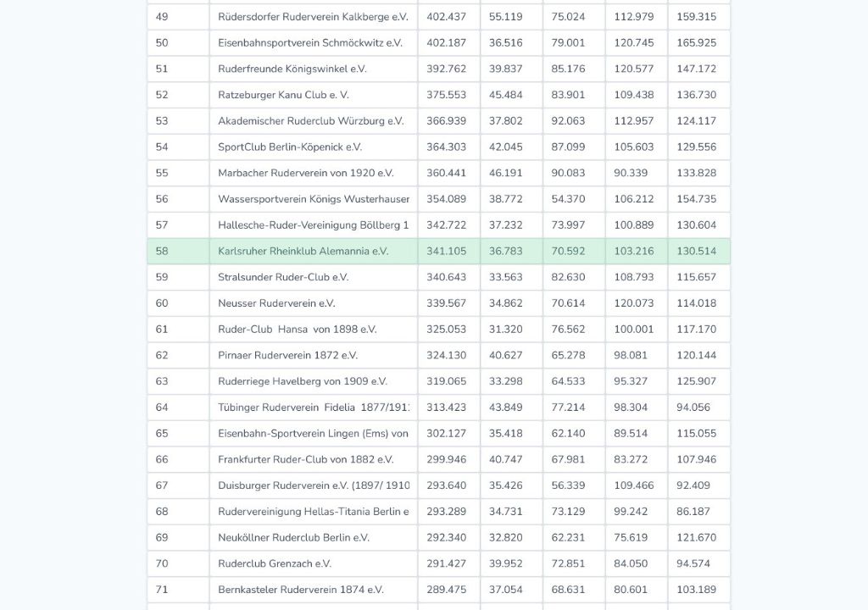Viewport: 868px width, 610px height.
Task: Click Pirnaer Ruderverein 1872 e.V.
Action: tap(288, 355)
